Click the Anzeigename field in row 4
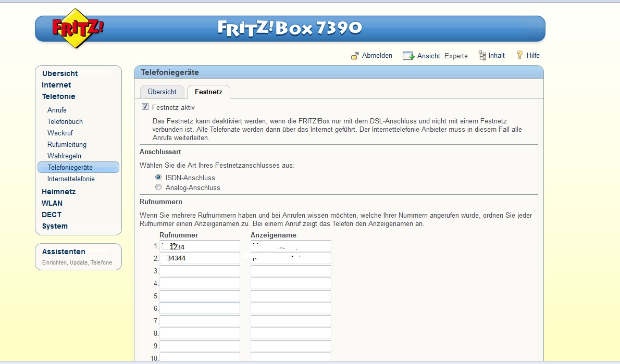This screenshot has width=620, height=364. [x=291, y=283]
